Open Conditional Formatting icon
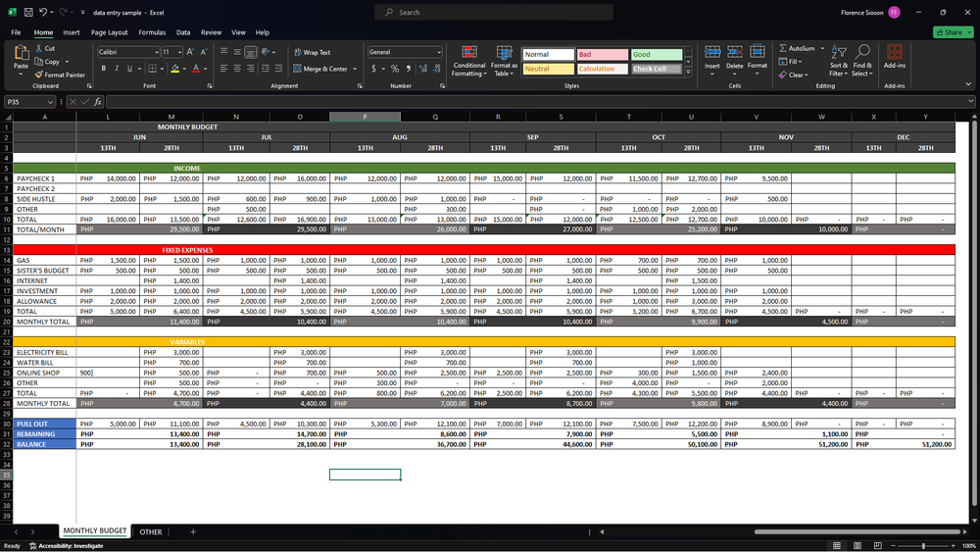This screenshot has width=980, height=552. tap(469, 53)
